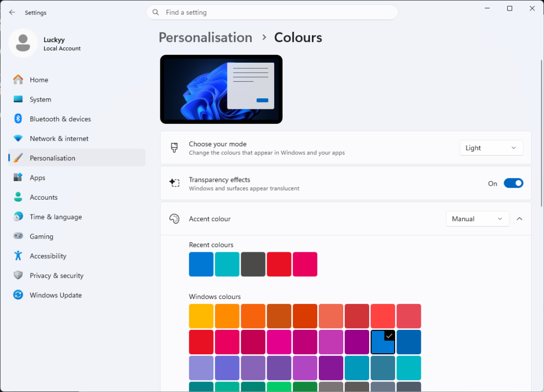Click the Transparency effects sparkle icon
Viewport: 544px width, 392px height.
174,183
